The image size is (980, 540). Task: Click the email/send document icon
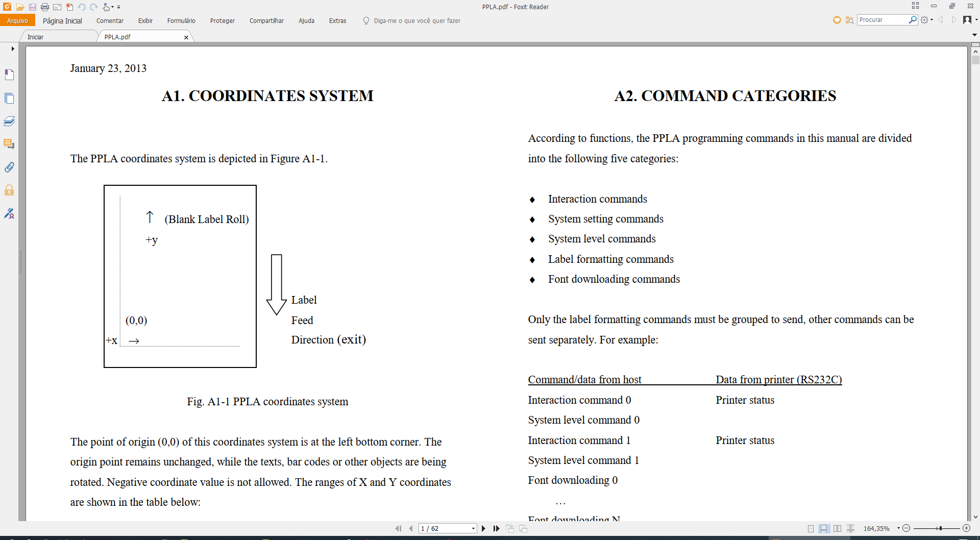tap(57, 7)
